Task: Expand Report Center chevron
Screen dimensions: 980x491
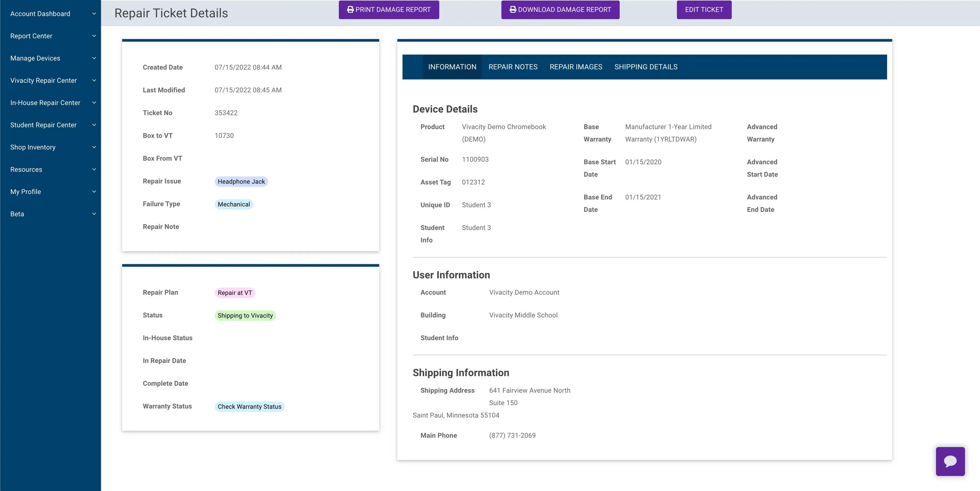Action: click(94, 36)
